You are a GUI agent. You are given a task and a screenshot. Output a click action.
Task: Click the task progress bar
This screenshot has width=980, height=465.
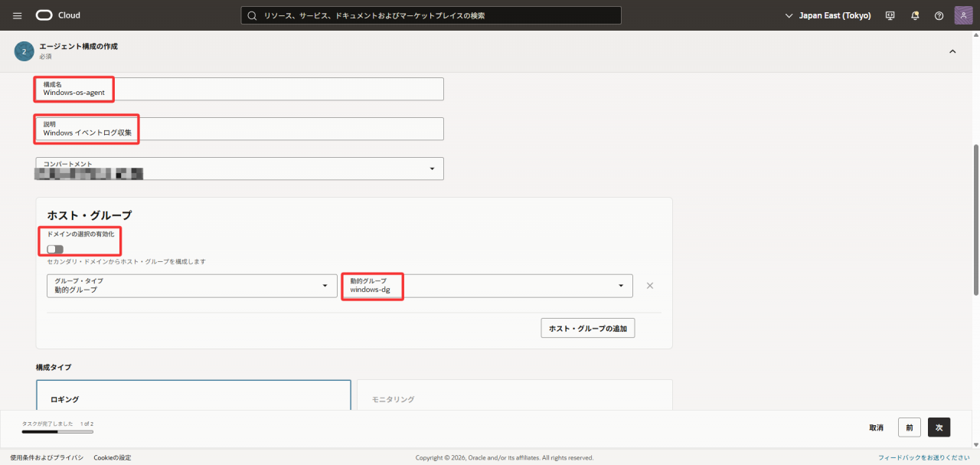(x=57, y=432)
